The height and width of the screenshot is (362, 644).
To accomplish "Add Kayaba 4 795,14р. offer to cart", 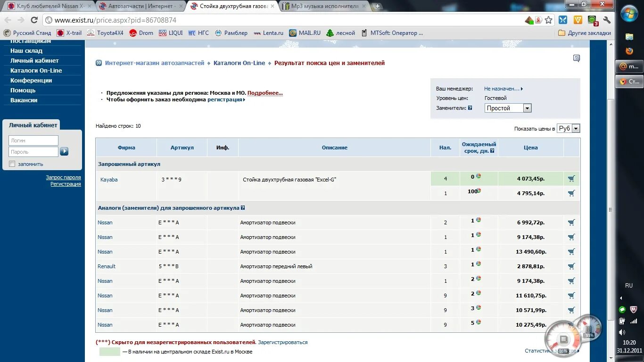I will 571,193.
